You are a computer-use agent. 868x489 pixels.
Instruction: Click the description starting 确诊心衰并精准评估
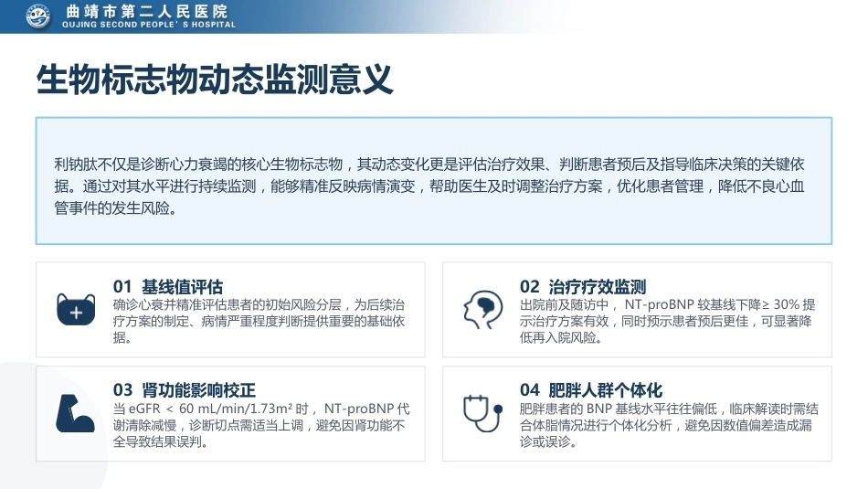pyautogui.click(x=259, y=321)
